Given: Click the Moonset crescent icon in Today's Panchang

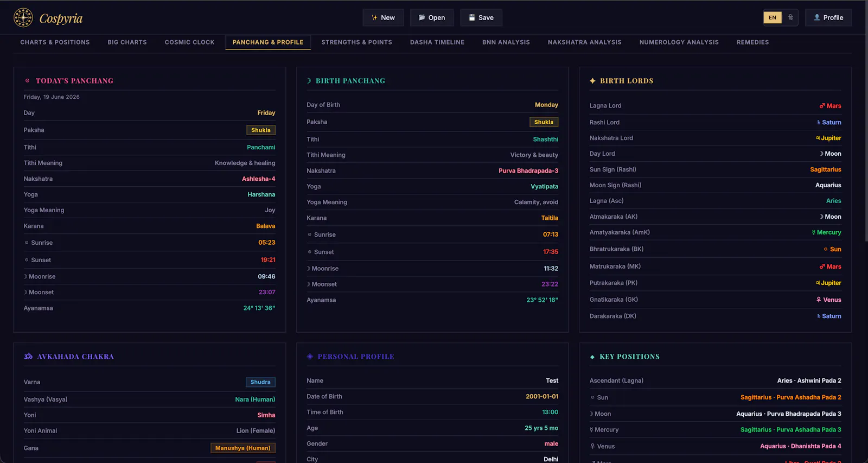Looking at the screenshot, I should (25, 293).
